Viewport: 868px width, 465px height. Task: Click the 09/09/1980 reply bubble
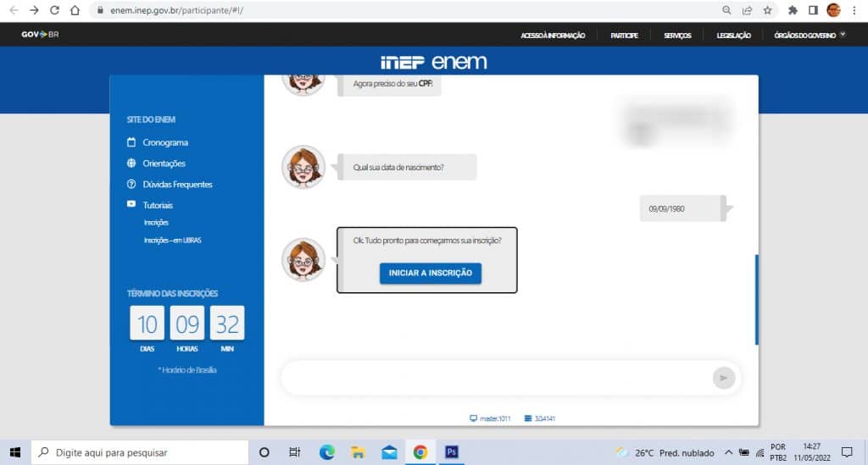[x=682, y=208]
